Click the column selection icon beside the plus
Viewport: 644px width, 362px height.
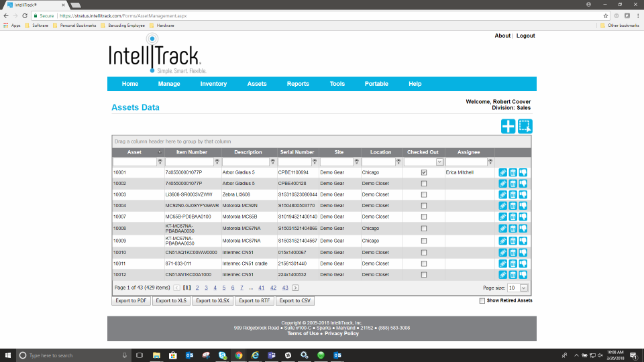click(525, 127)
